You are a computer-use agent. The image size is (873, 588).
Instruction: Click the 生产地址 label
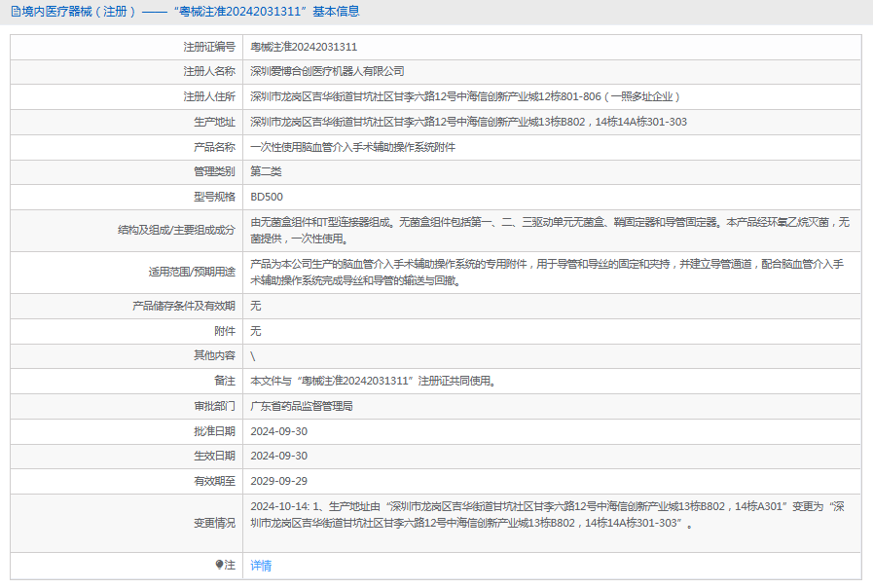tap(214, 122)
